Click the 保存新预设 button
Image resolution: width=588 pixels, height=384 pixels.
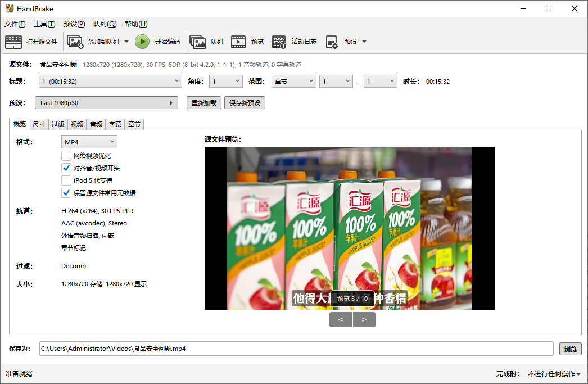tap(245, 103)
